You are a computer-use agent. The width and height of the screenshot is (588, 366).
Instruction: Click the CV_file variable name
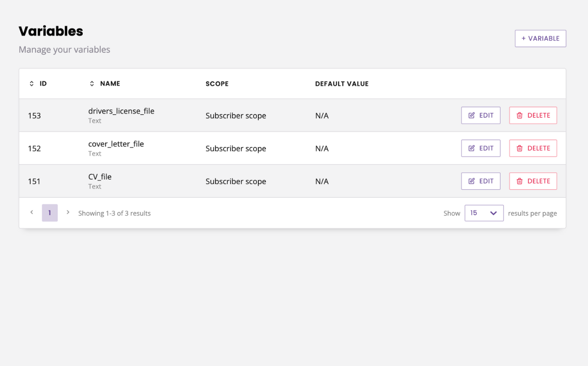click(100, 177)
